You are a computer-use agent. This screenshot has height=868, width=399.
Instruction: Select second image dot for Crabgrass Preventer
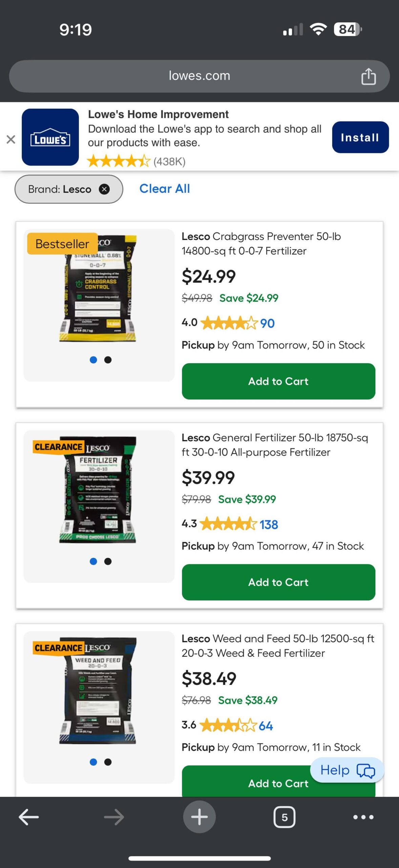point(108,360)
